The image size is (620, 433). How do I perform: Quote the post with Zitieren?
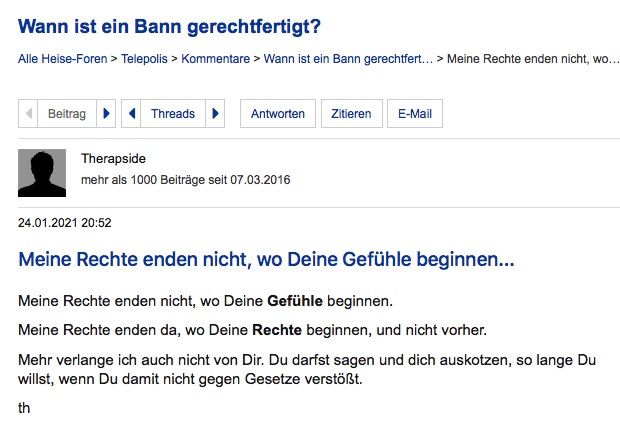click(x=351, y=114)
